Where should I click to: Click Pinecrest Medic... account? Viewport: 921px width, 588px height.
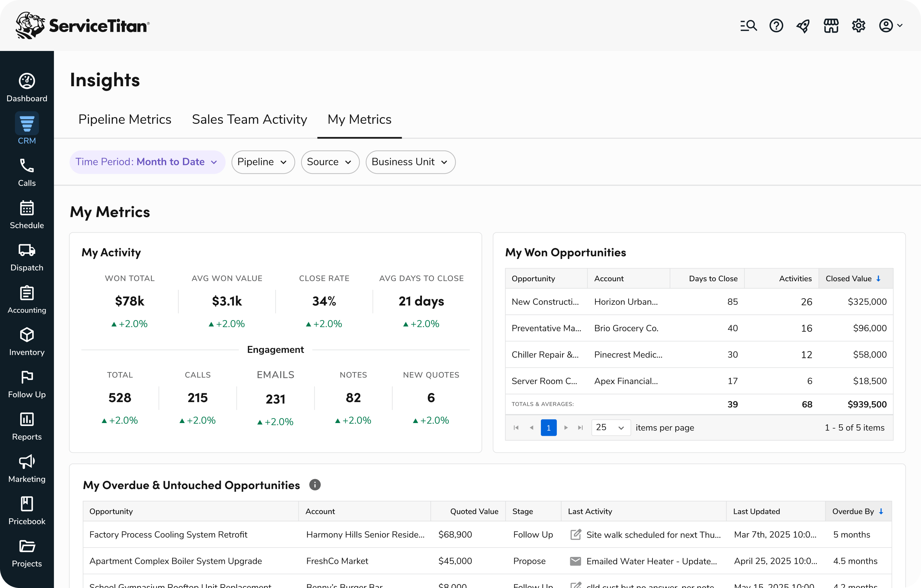pos(628,355)
